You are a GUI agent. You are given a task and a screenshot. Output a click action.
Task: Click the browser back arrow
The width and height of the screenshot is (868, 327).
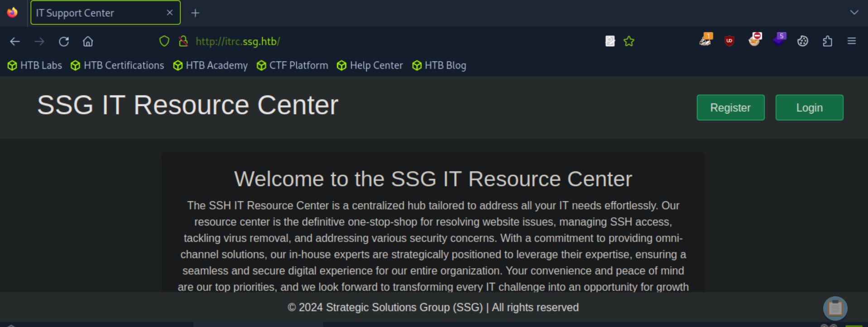(15, 42)
